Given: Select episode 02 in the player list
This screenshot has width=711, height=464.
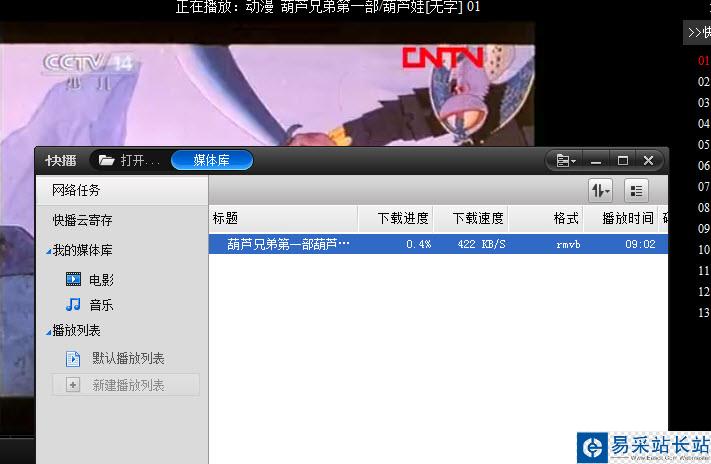Looking at the screenshot, I should click(x=704, y=82).
